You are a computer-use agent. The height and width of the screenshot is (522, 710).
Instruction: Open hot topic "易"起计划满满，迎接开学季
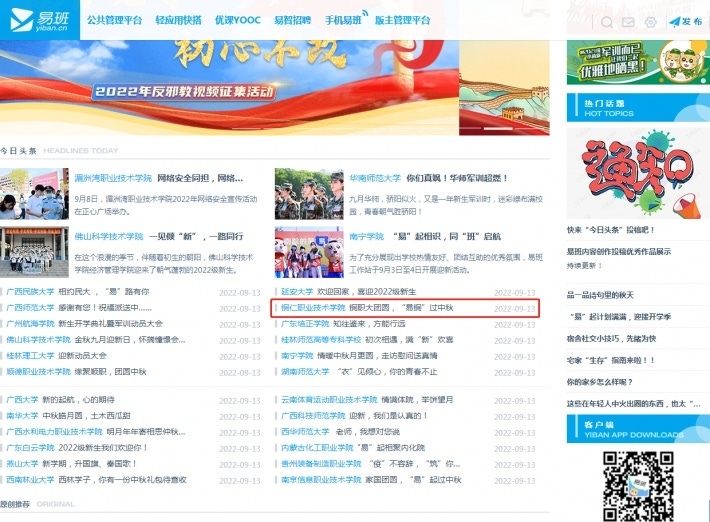pyautogui.click(x=619, y=317)
